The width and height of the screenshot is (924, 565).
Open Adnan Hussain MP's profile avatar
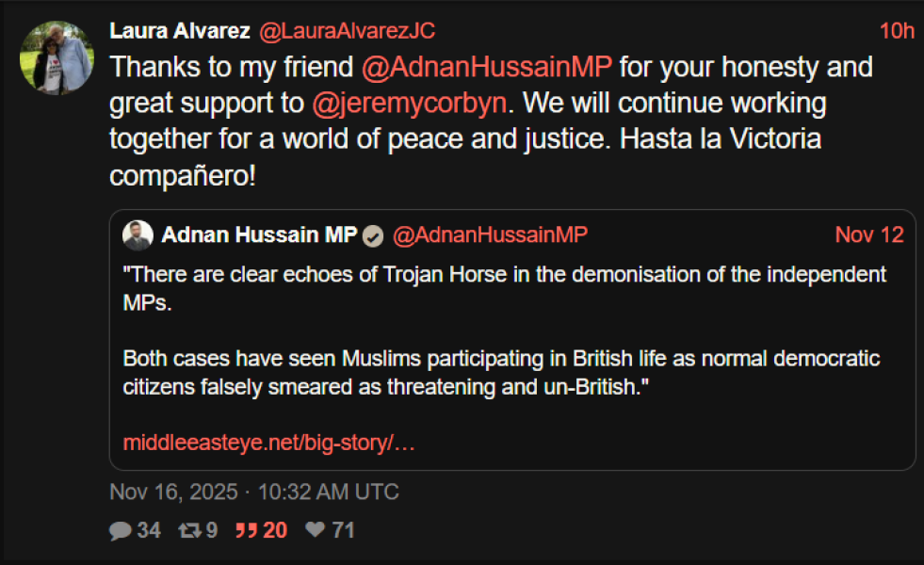[138, 235]
